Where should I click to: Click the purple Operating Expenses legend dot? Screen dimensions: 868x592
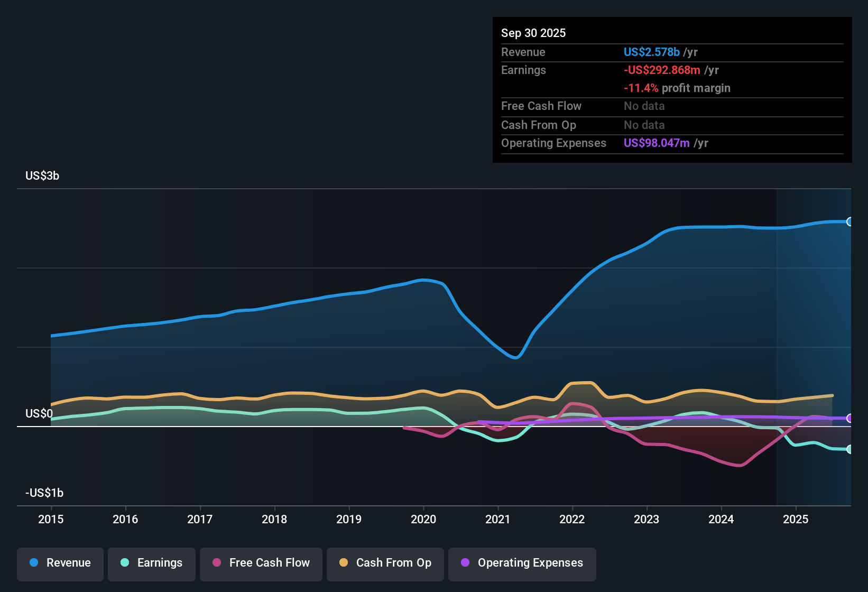click(x=465, y=563)
